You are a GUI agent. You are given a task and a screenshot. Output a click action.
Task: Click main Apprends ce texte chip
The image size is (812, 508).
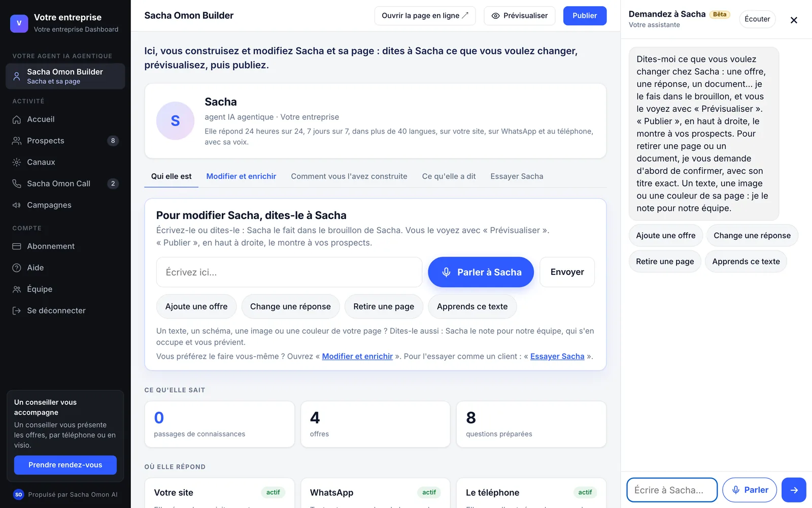coord(472,306)
